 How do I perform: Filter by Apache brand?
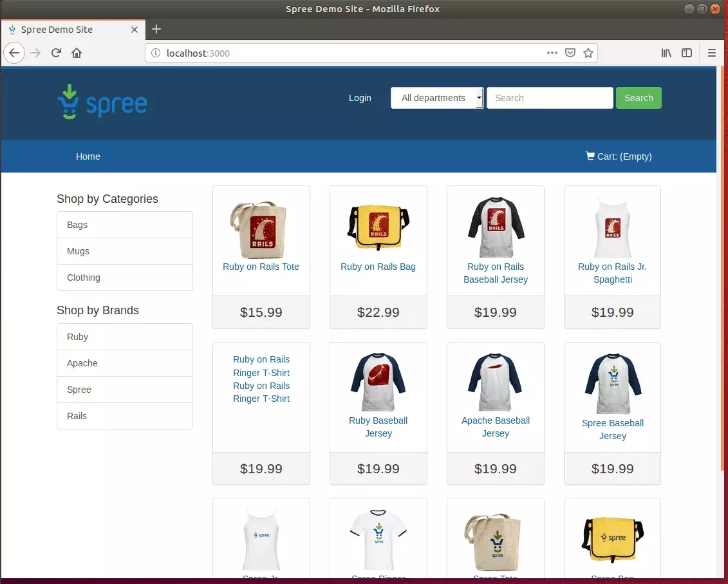124,363
